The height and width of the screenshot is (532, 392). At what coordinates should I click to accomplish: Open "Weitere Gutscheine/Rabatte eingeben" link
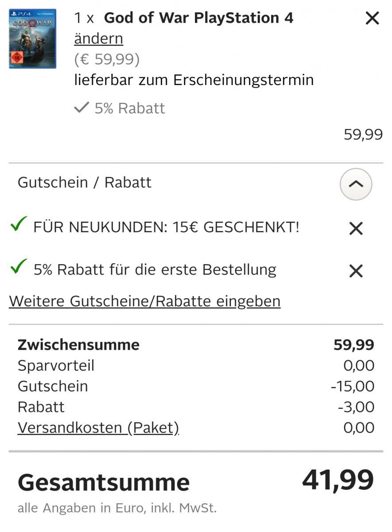coord(144,301)
